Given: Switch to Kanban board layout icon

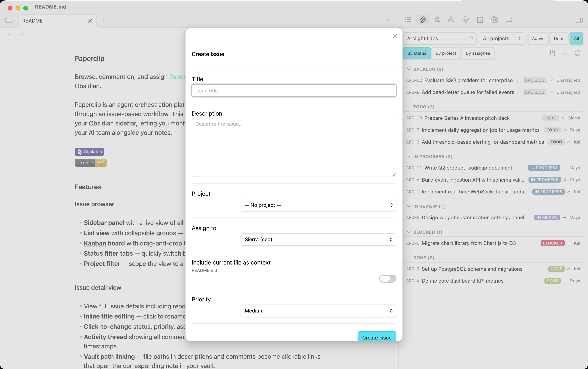Looking at the screenshot, I should pyautogui.click(x=553, y=53).
